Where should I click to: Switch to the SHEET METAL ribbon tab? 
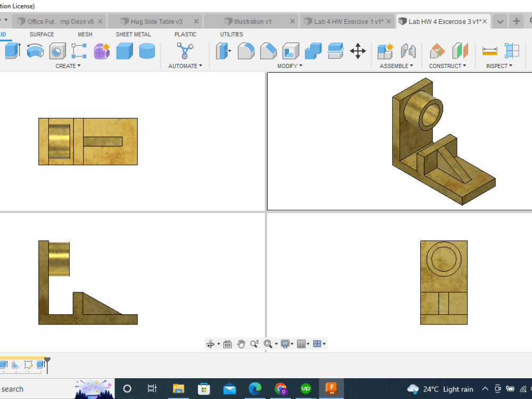134,34
